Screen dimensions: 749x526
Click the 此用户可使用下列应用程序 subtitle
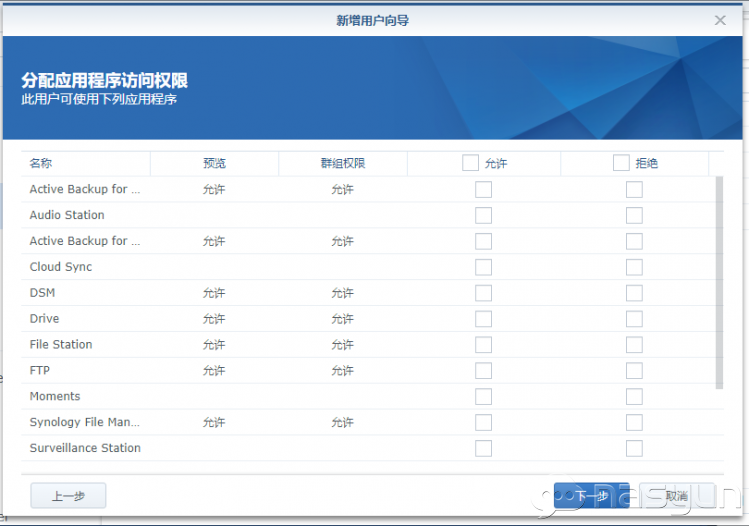click(x=99, y=99)
